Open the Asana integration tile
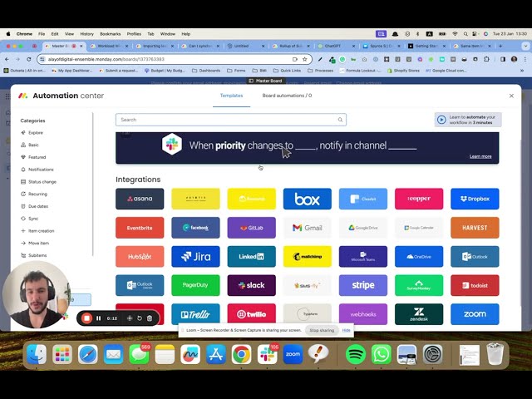532x399 pixels. pos(140,199)
